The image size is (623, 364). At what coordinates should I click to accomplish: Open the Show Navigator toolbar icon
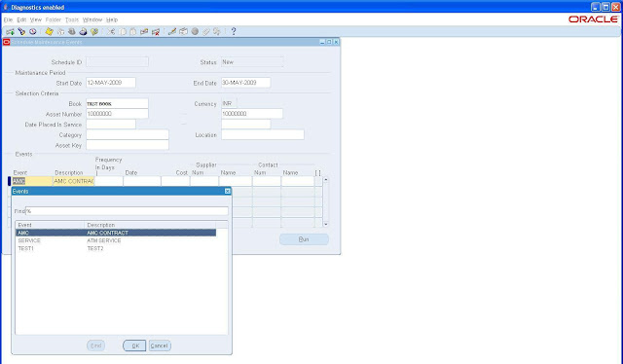tap(32, 32)
